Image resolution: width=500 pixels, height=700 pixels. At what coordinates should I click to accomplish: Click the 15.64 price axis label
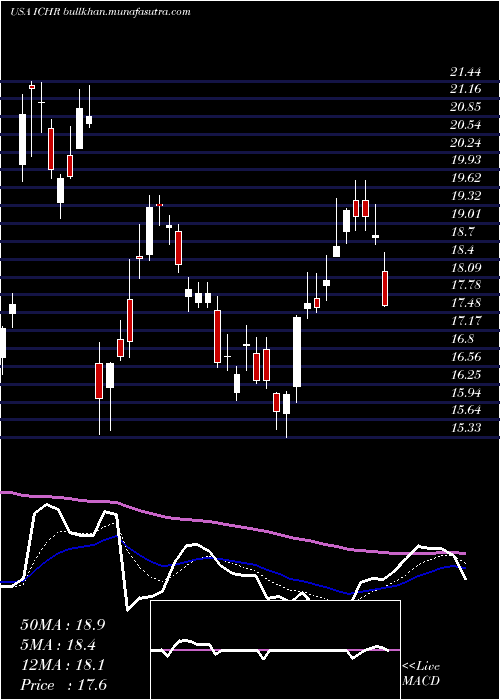tap(466, 409)
